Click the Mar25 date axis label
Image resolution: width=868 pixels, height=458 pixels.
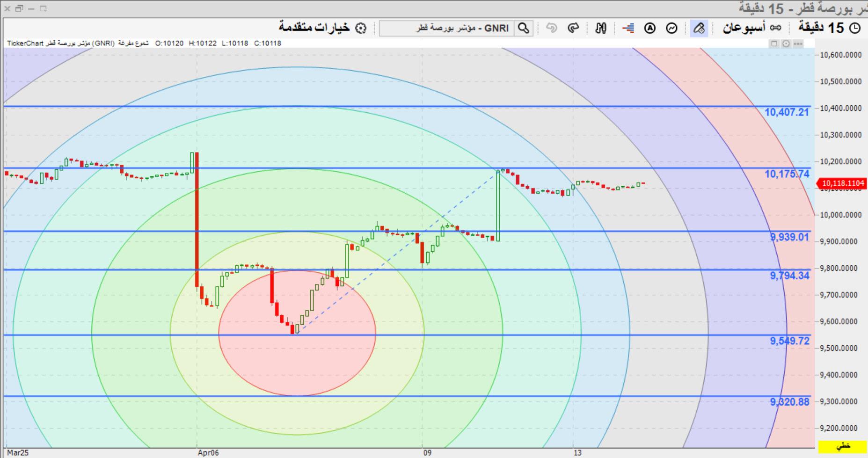(x=18, y=452)
